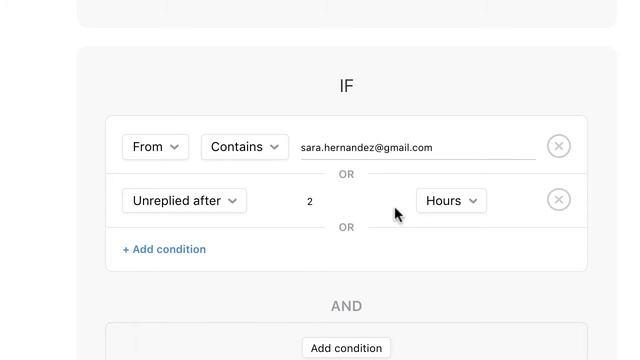Remove the sara.hernandez@gmail.com From condition
Viewport: 640px width, 360px height.
[x=559, y=146]
